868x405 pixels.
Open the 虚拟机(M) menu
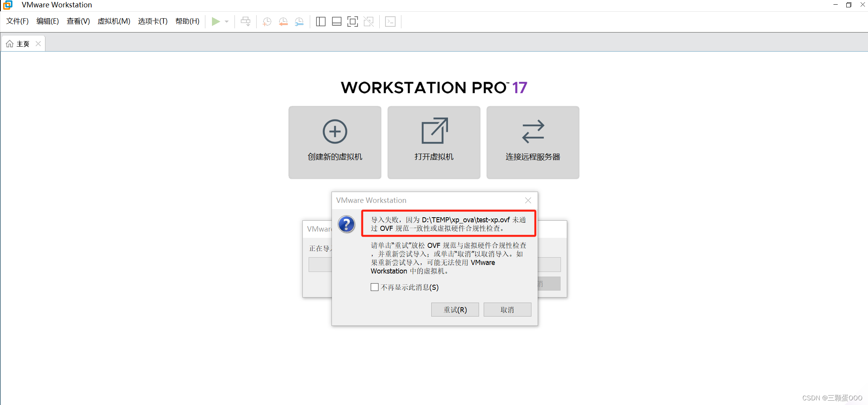[114, 21]
